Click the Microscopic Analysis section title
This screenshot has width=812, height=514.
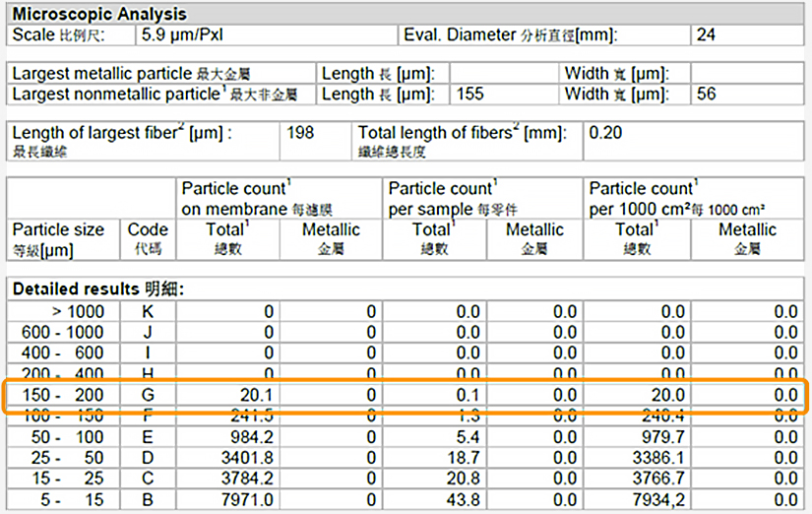(99, 15)
